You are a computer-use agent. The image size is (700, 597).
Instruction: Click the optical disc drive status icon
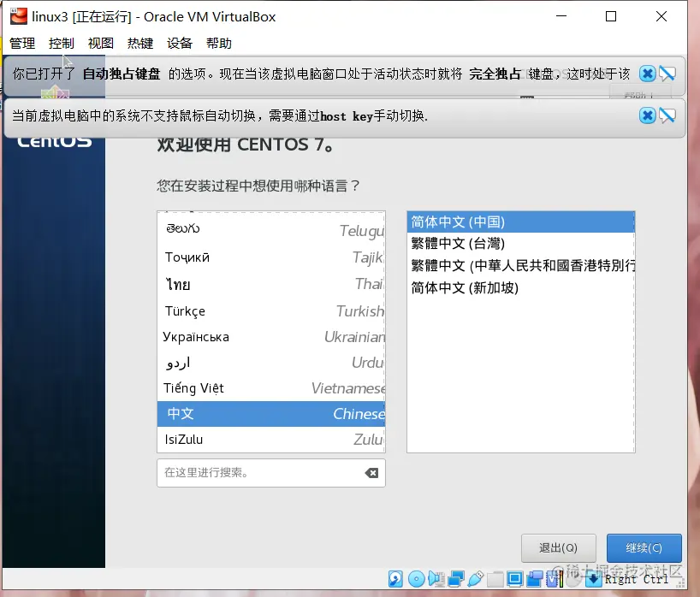[417, 579]
